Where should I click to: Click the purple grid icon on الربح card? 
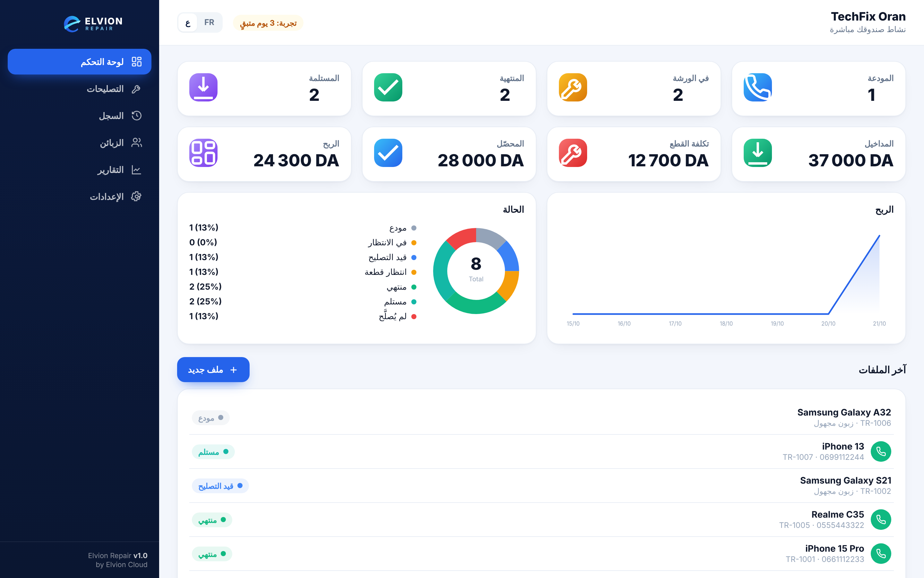tap(203, 153)
